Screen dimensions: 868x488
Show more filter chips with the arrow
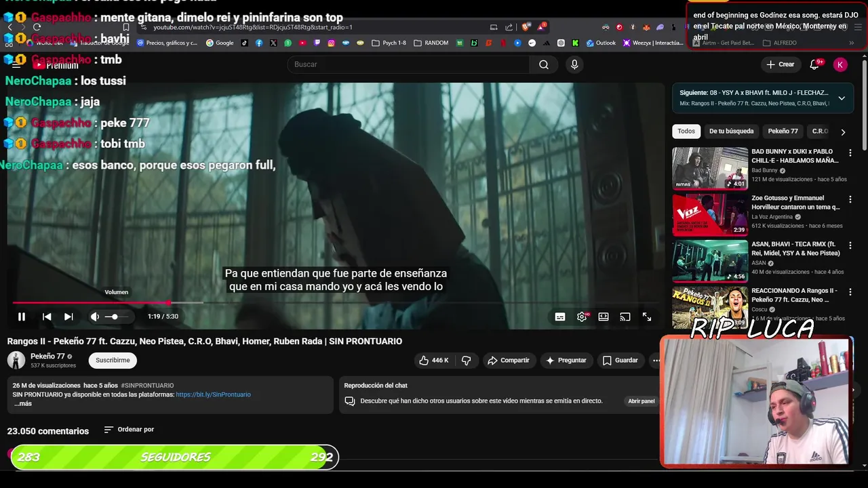pyautogui.click(x=843, y=131)
